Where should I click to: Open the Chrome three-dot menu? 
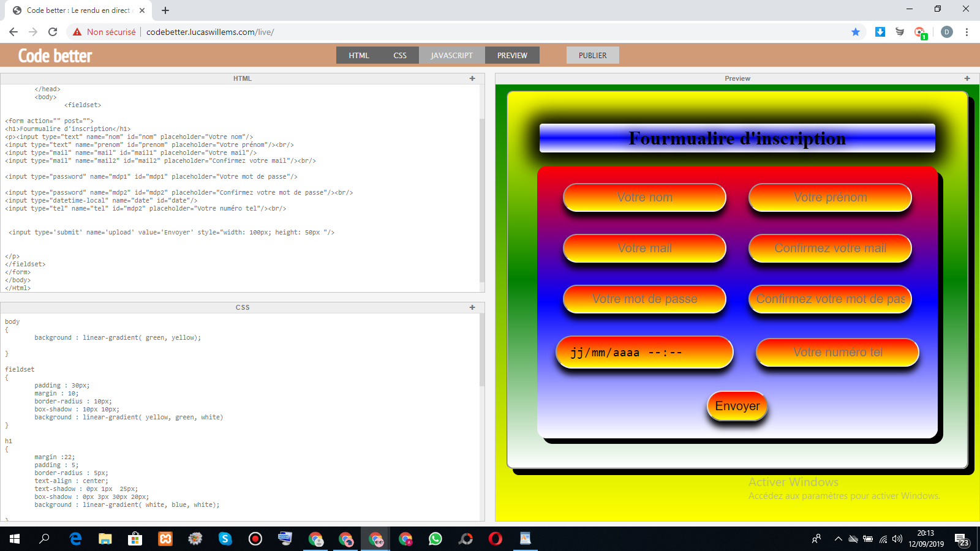(967, 32)
